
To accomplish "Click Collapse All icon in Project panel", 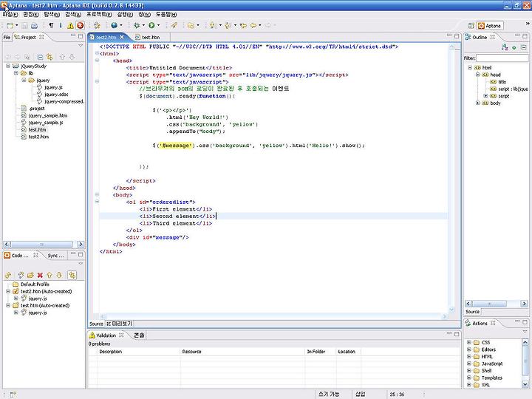I will pyautogui.click(x=40, y=57).
